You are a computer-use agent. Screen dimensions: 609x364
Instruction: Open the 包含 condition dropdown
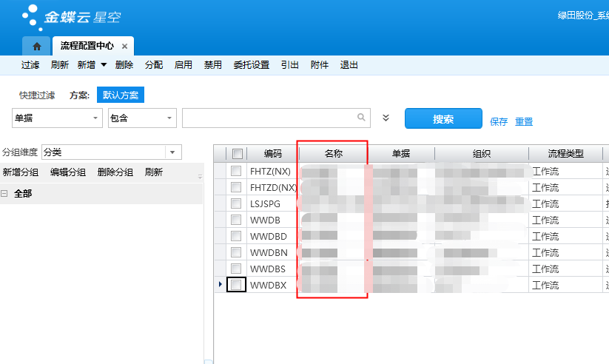(x=170, y=118)
